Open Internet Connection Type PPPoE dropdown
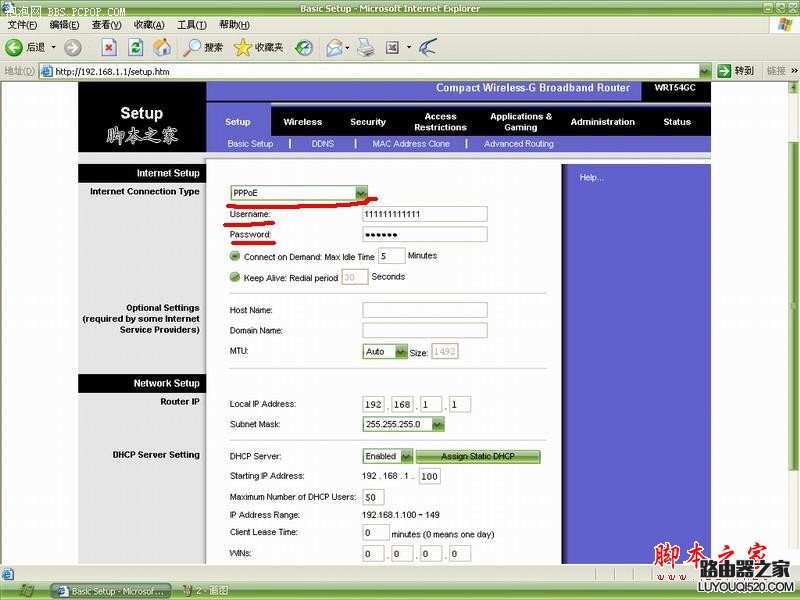Viewport: 800px width, 600px height. (x=298, y=193)
